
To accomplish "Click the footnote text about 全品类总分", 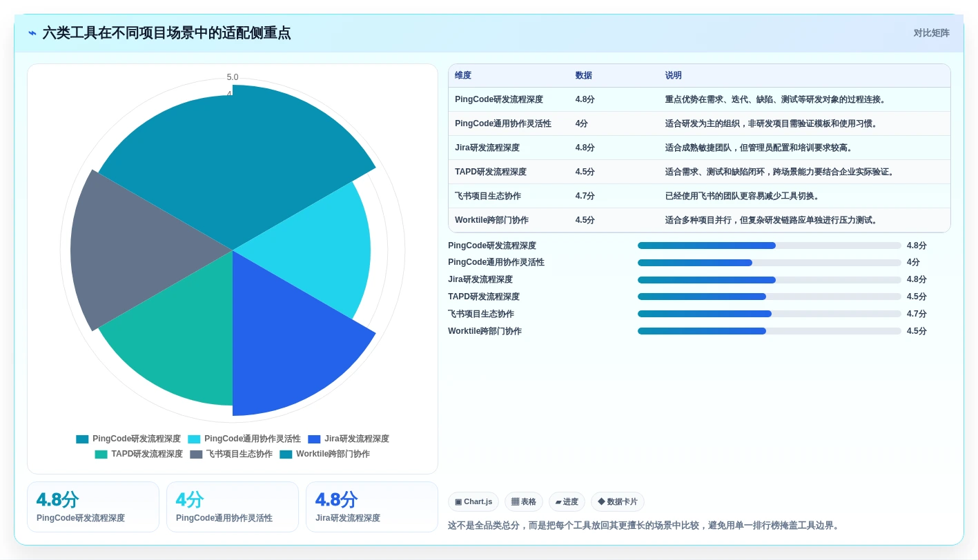I will coord(645,526).
